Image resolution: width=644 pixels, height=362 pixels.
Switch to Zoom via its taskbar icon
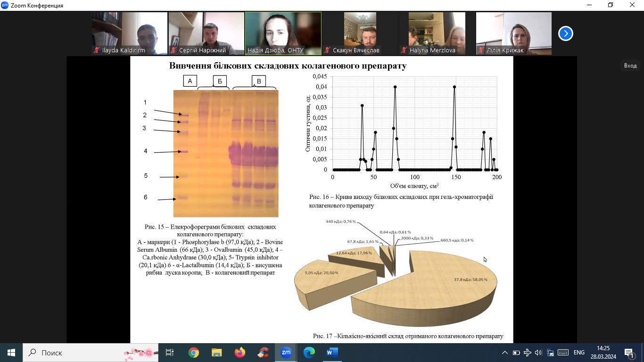pyautogui.click(x=286, y=353)
